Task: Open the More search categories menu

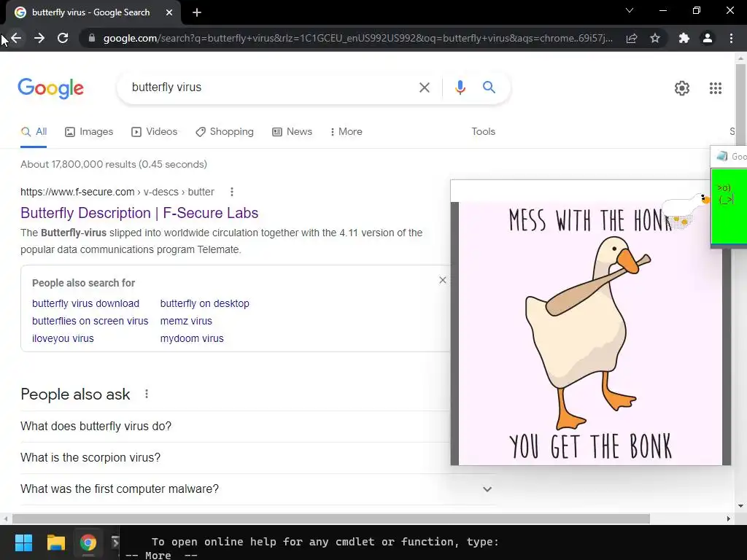Action: point(347,132)
